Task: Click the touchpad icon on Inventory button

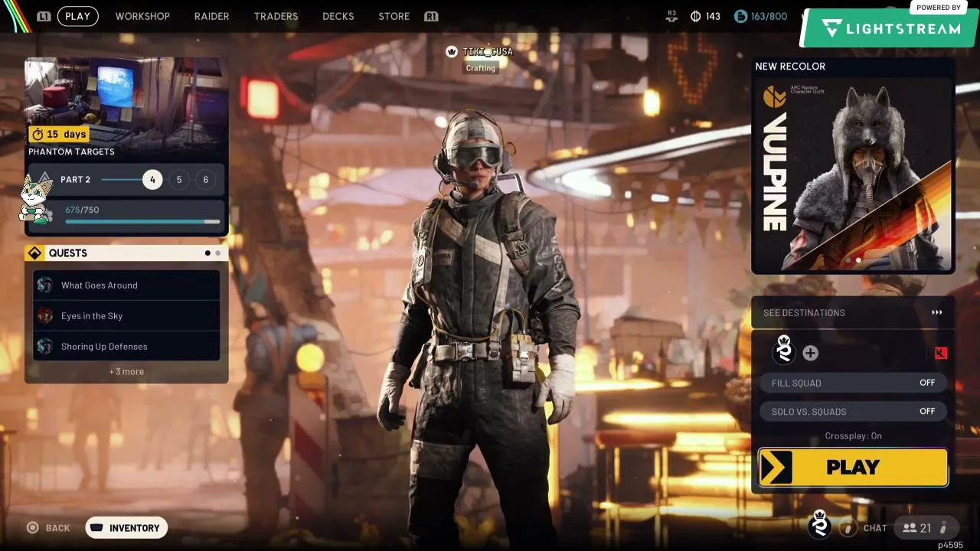Action: coord(96,528)
